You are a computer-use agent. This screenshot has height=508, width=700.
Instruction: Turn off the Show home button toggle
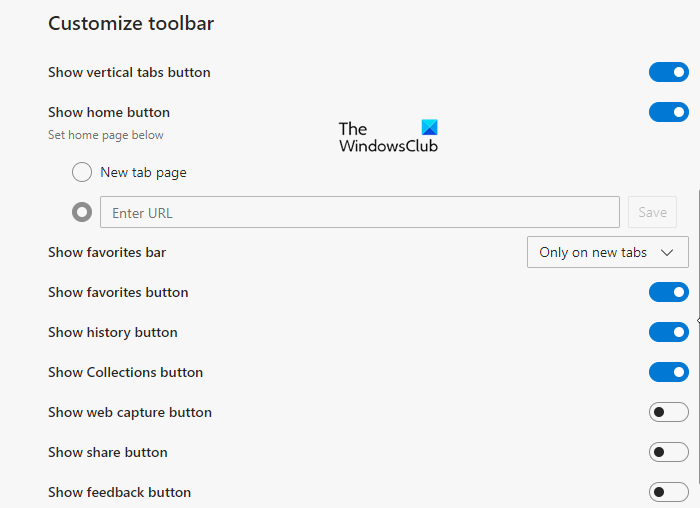click(x=668, y=112)
